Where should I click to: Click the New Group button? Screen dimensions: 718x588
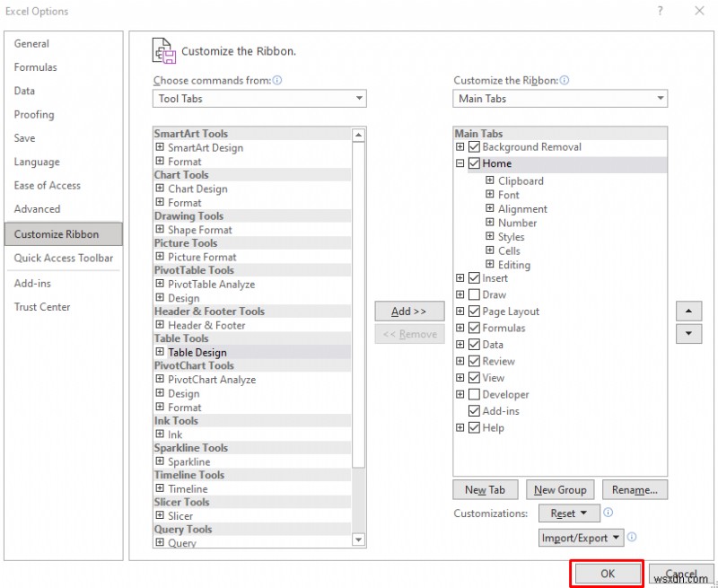(560, 490)
